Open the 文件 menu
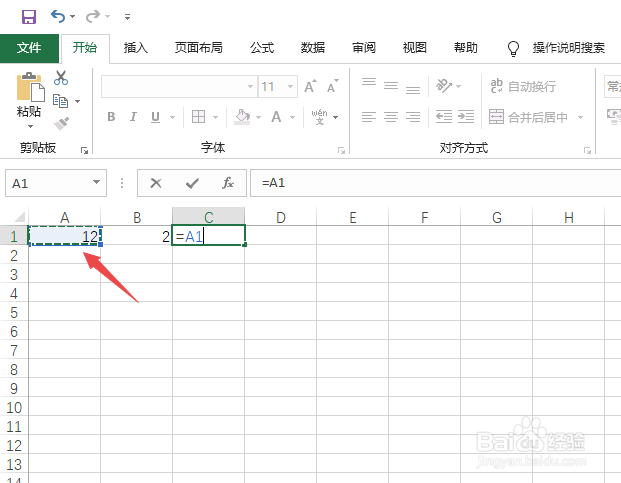 click(x=29, y=48)
